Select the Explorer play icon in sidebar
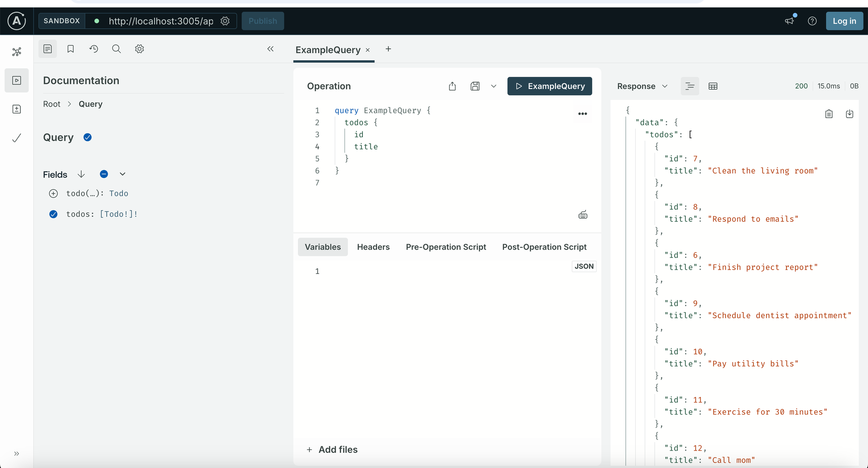The image size is (868, 468). (16, 80)
